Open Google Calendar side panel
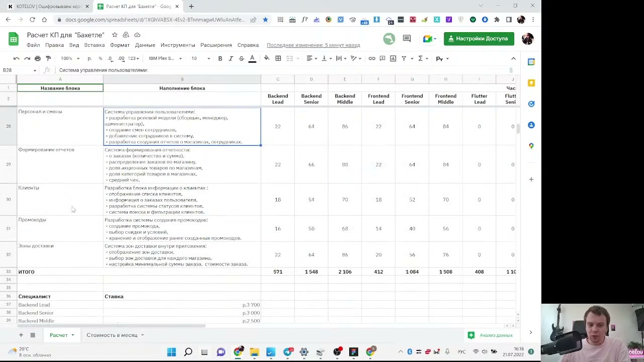644x362 pixels. tap(531, 62)
